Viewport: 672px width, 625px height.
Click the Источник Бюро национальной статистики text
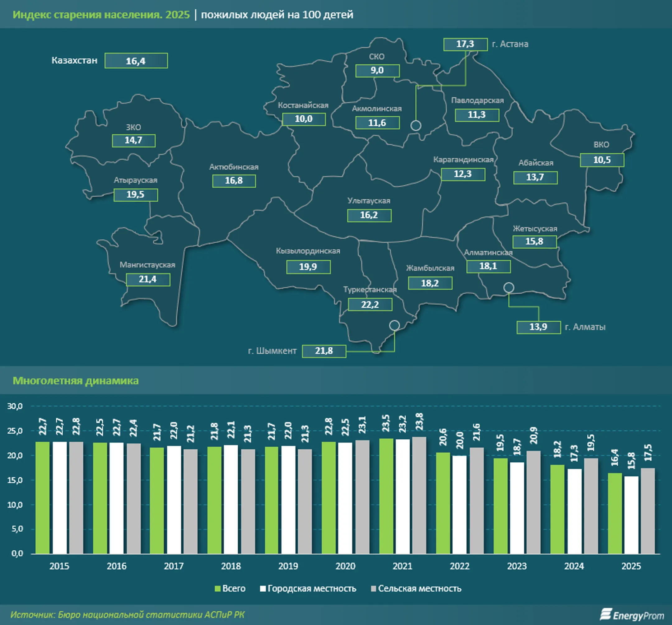127,614
